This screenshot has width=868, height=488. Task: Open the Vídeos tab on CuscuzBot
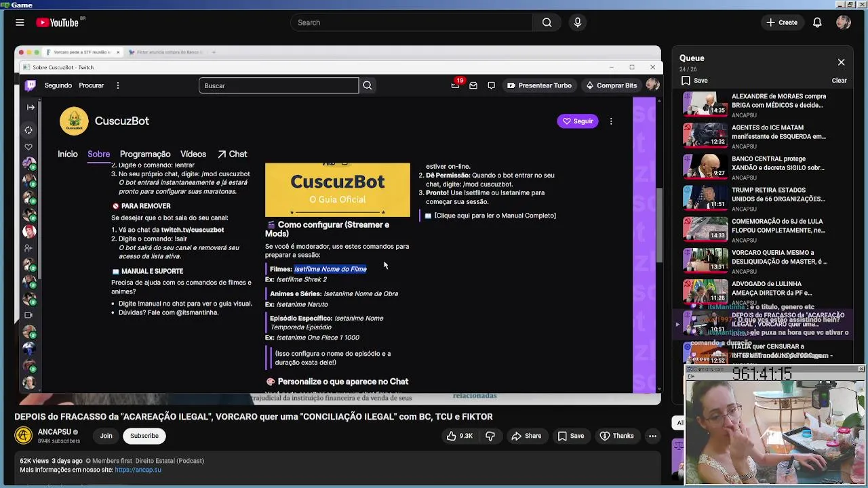[x=193, y=155]
